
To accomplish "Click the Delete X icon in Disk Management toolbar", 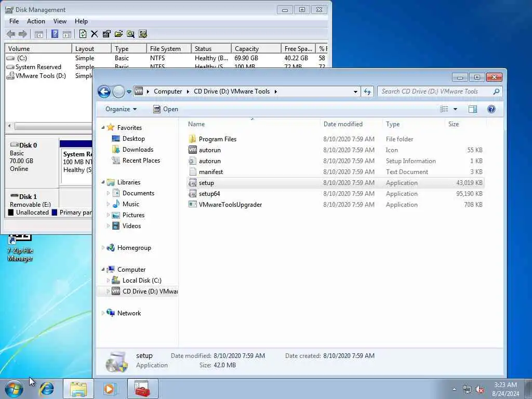I will (x=95, y=34).
